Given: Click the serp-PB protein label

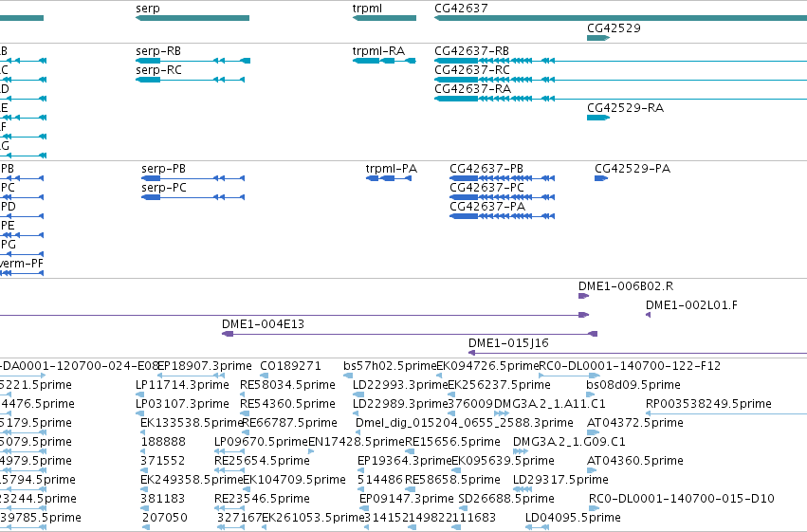Looking at the screenshot, I should point(164,169).
